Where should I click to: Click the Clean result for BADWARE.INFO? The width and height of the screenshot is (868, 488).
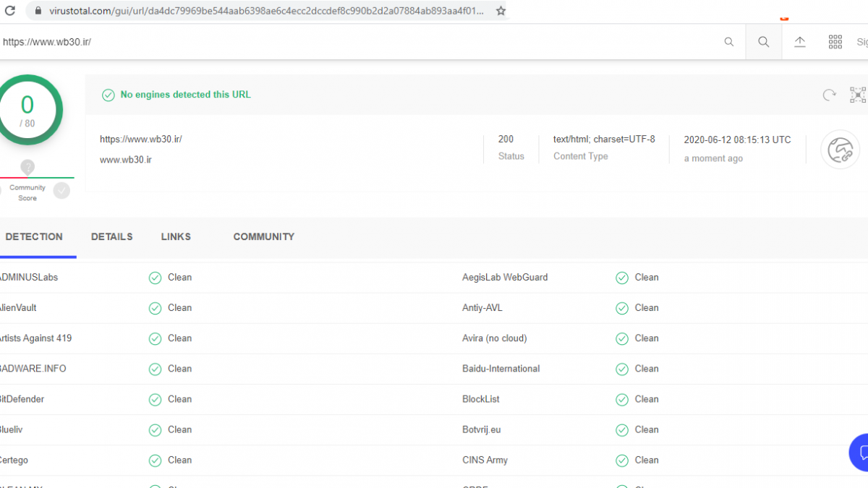coord(180,369)
